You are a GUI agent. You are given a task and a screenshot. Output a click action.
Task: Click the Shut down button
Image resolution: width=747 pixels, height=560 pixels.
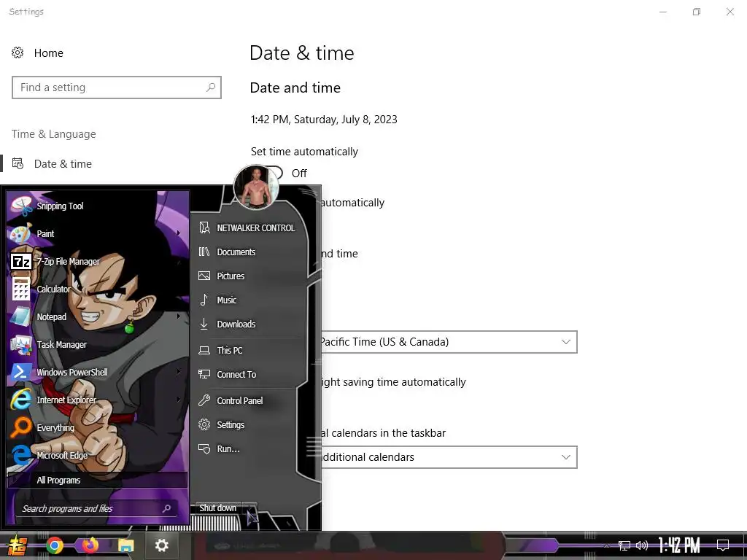[x=217, y=508]
